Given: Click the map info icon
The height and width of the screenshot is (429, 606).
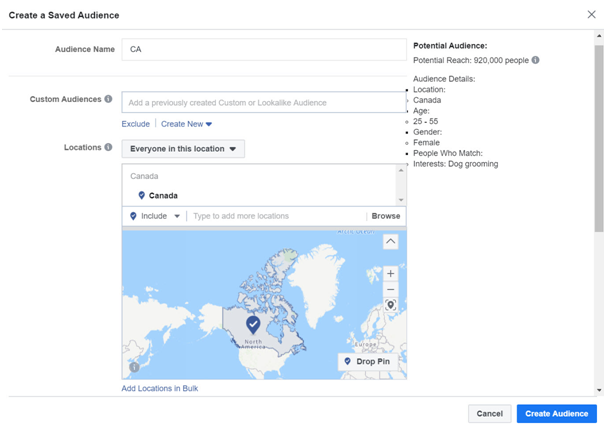Looking at the screenshot, I should 134,367.
